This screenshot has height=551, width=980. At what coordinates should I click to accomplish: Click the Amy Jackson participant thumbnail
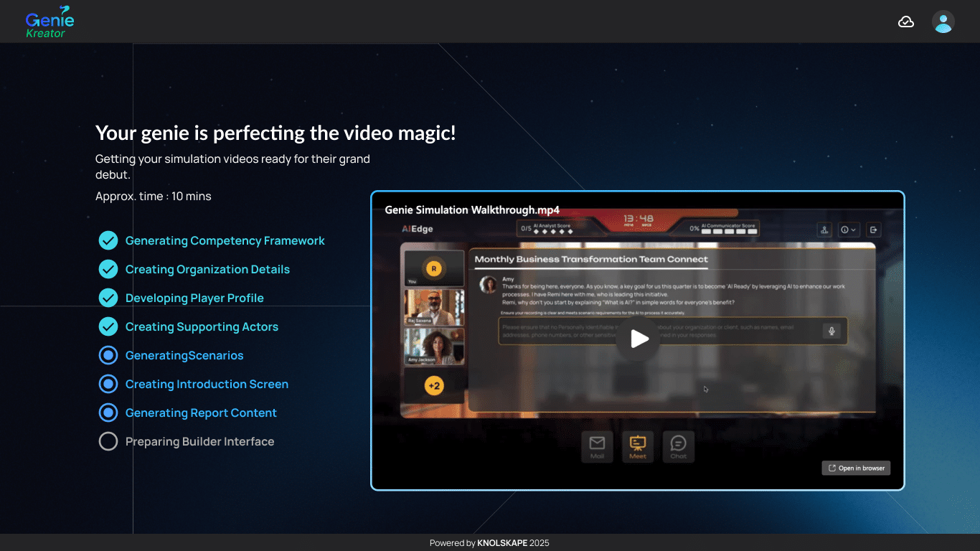click(x=434, y=347)
